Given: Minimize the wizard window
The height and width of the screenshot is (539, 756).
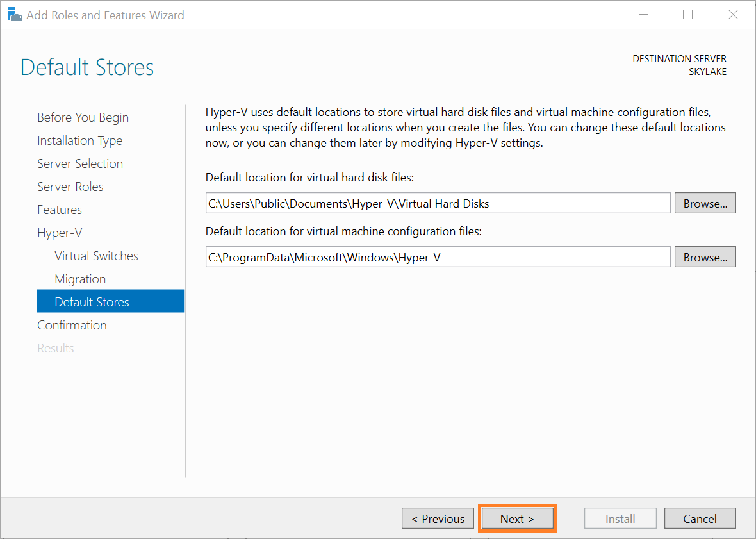Looking at the screenshot, I should (643, 15).
